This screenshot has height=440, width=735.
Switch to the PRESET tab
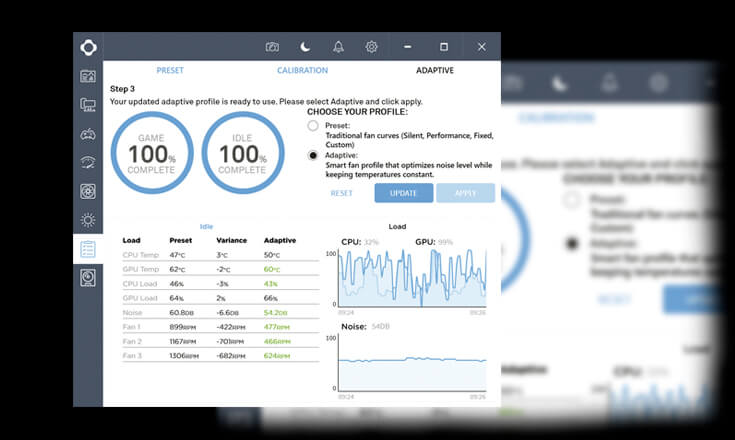[170, 70]
